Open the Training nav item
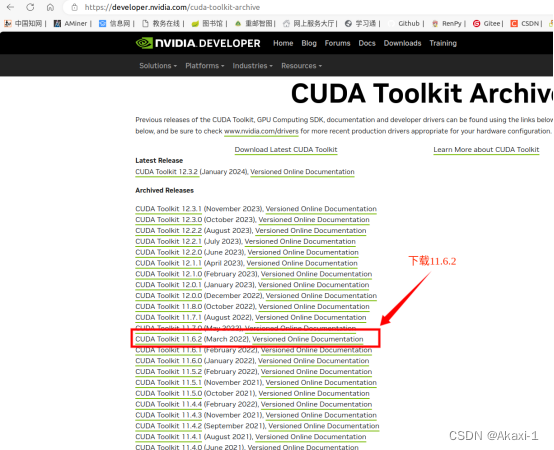The width and height of the screenshot is (554, 450). click(x=443, y=43)
